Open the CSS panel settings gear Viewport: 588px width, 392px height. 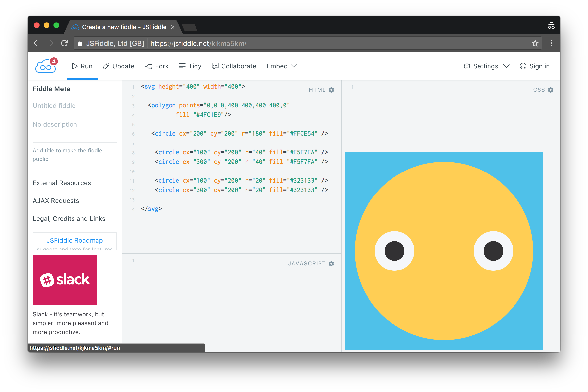pyautogui.click(x=550, y=90)
